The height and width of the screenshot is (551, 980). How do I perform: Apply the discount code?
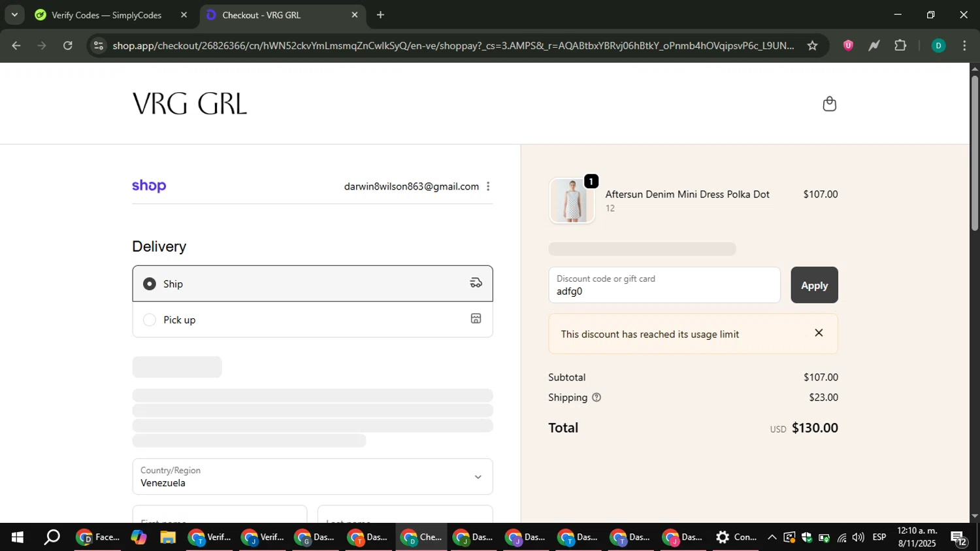pos(814,285)
